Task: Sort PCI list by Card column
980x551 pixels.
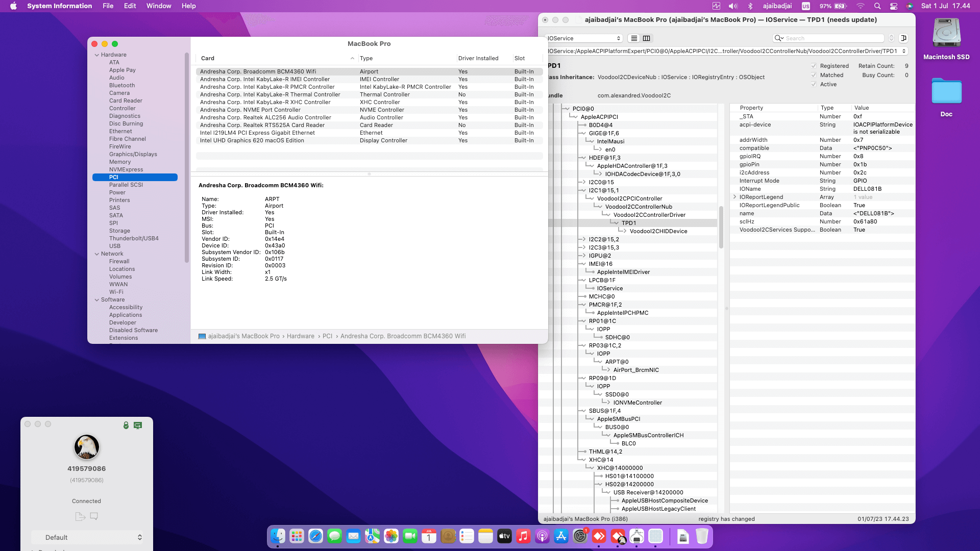Action: [x=276, y=58]
